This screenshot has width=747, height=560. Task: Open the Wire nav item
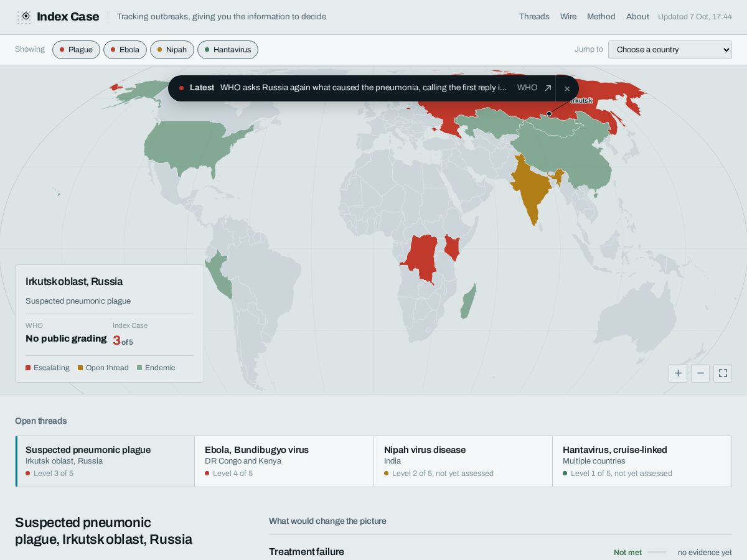click(x=568, y=17)
